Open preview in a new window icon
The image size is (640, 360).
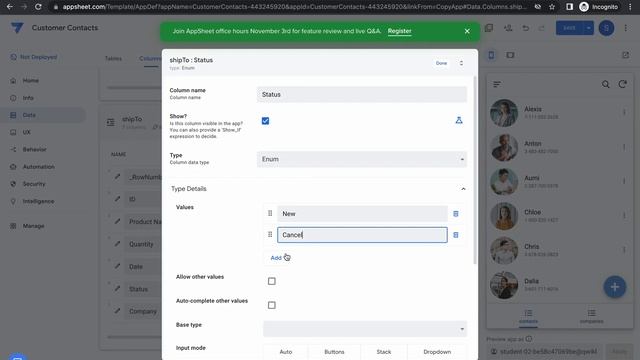pos(625,55)
